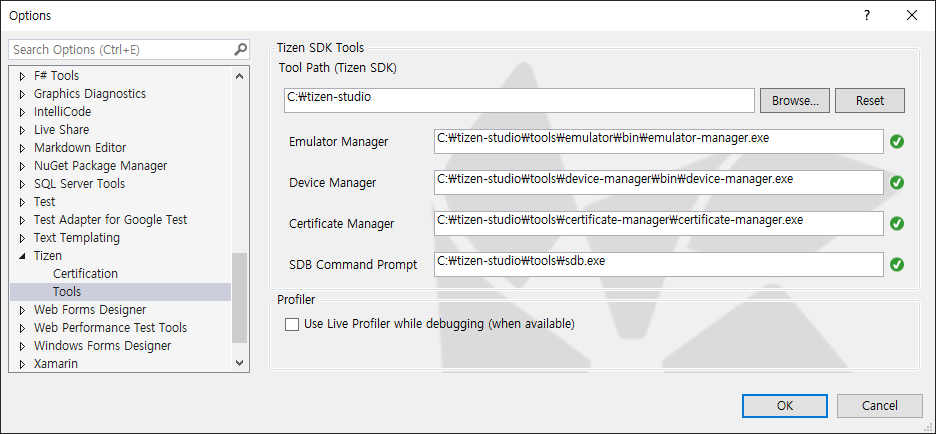Click the search magnifier icon in Search Options
This screenshot has height=434, width=936.
pos(240,49)
